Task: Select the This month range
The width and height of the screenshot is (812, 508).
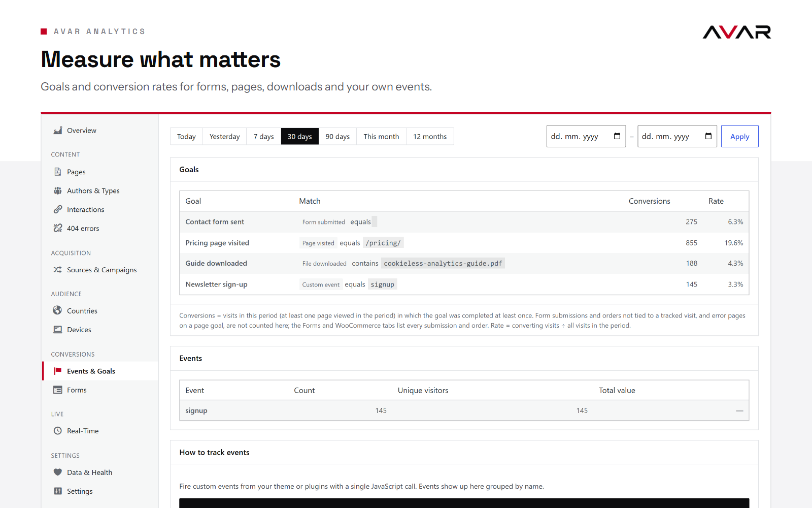Action: pos(381,136)
